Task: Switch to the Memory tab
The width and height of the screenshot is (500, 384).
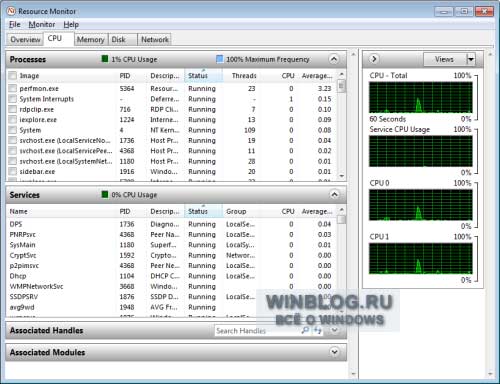Action: point(91,40)
